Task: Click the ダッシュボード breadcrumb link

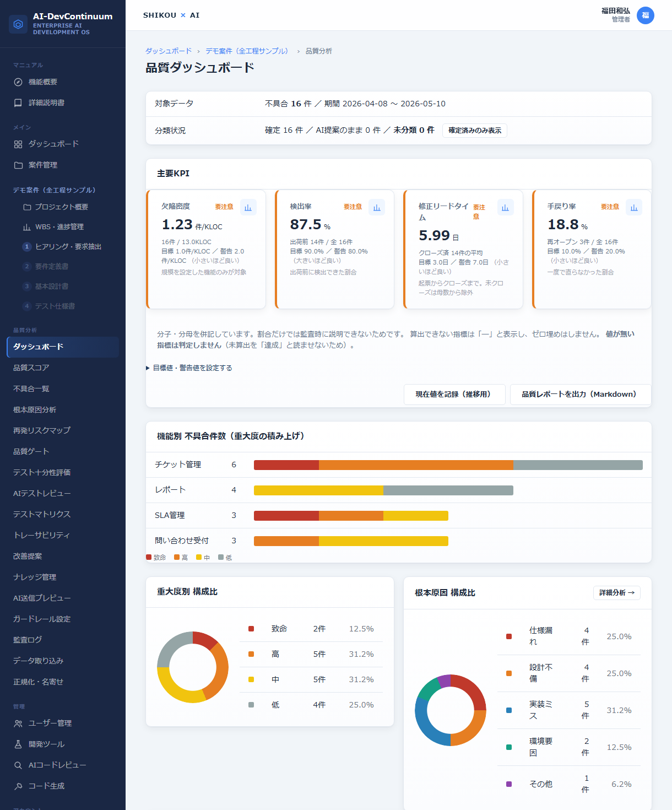Action: point(169,51)
